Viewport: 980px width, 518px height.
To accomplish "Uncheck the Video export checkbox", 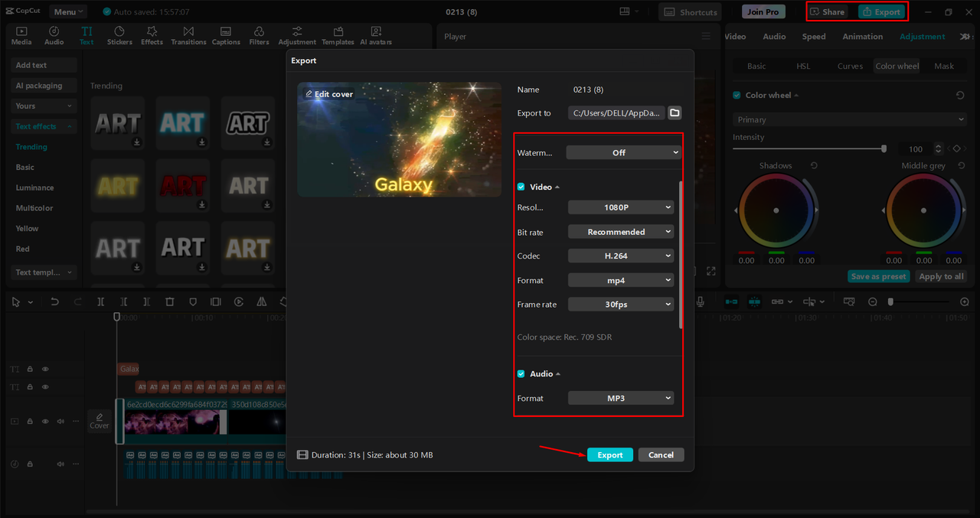I will pos(521,187).
